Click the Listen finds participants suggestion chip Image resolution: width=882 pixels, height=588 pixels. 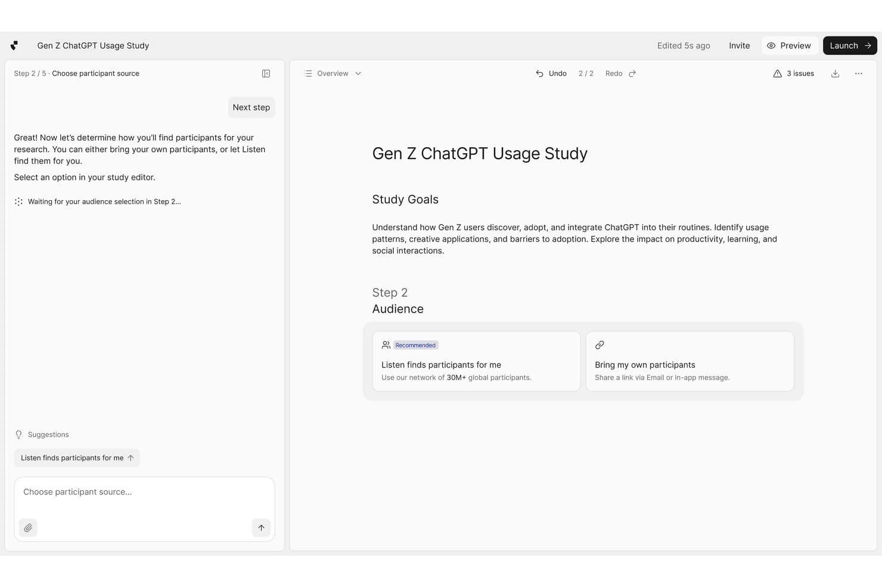pos(77,458)
